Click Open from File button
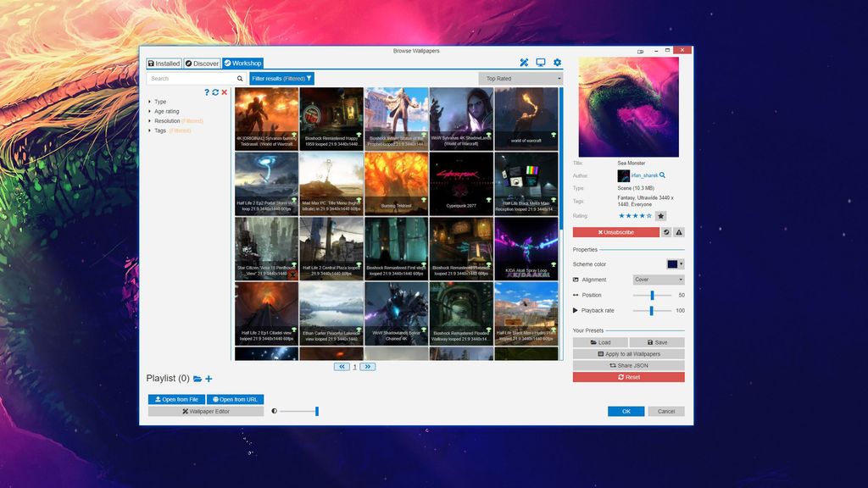This screenshot has width=868, height=488. (176, 400)
